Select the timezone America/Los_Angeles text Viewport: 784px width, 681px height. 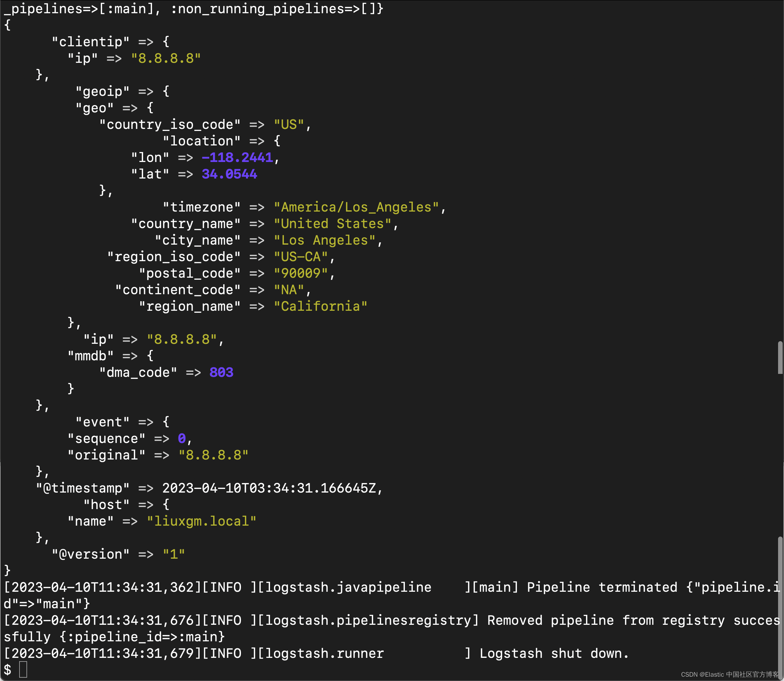pos(359,207)
